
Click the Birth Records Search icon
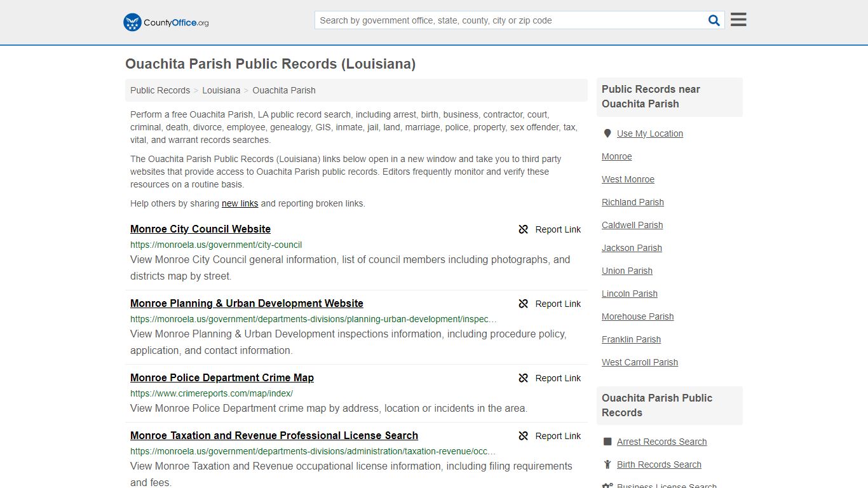(607, 464)
